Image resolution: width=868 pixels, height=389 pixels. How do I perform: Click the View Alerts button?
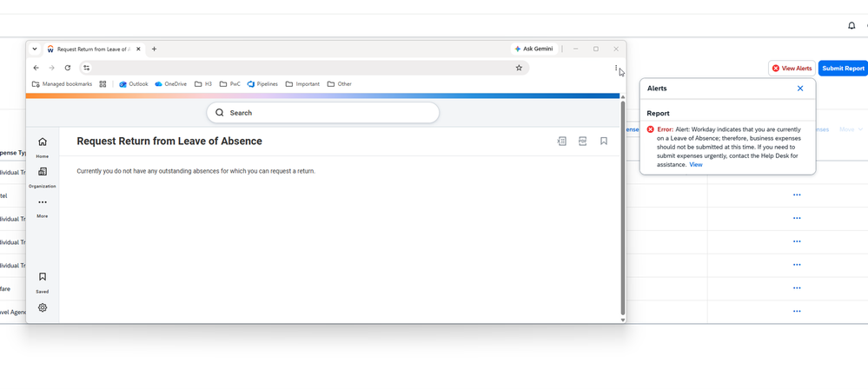click(792, 68)
